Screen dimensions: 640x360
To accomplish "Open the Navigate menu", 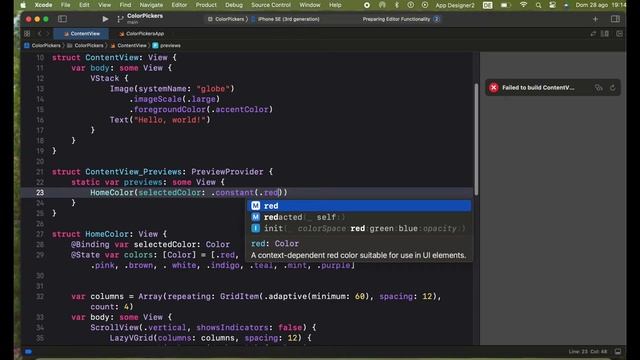I will pyautogui.click(x=151, y=5).
